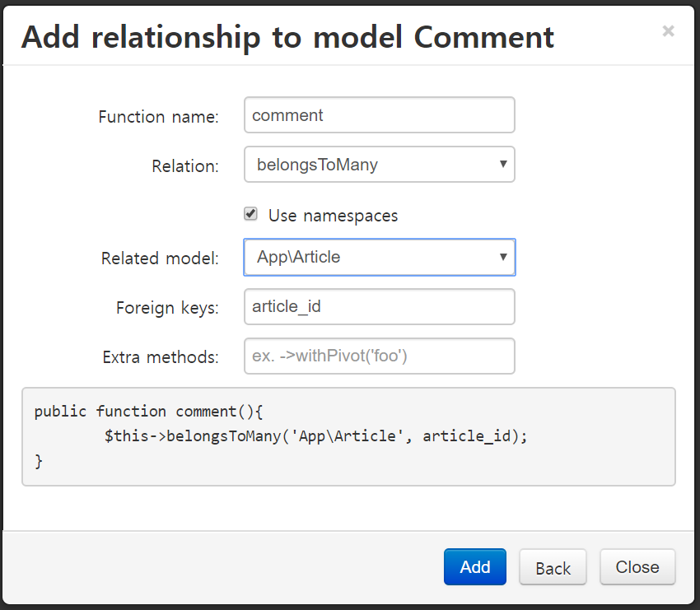
Task: Go back using the Back button
Action: (x=553, y=567)
